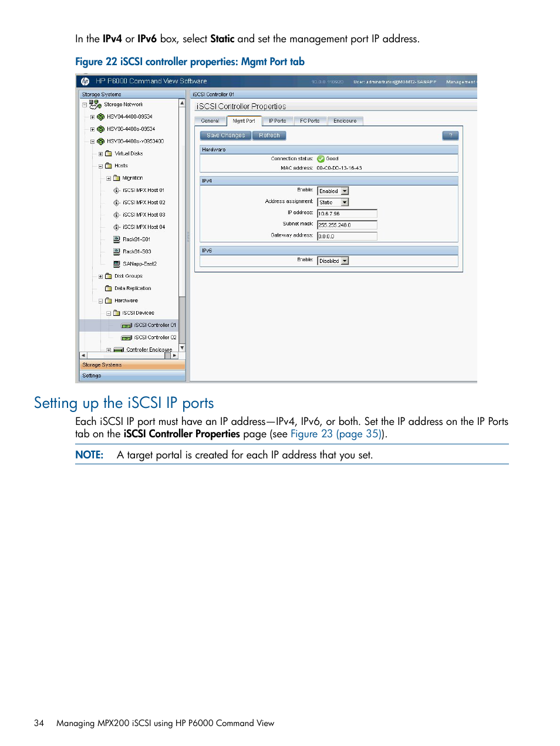The height and width of the screenshot is (746, 560).
Task: Click the iSCSI Controller 02 device icon
Action: [126, 338]
